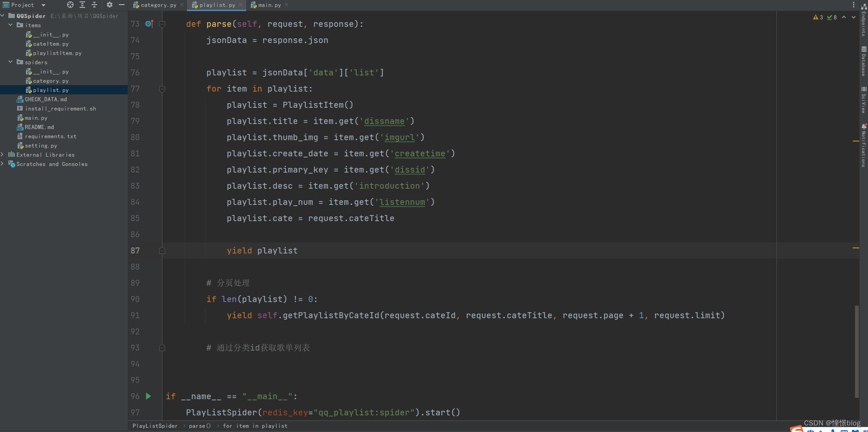Click the 'dissname' string on line 79
This screenshot has height=432, width=868.
[384, 121]
